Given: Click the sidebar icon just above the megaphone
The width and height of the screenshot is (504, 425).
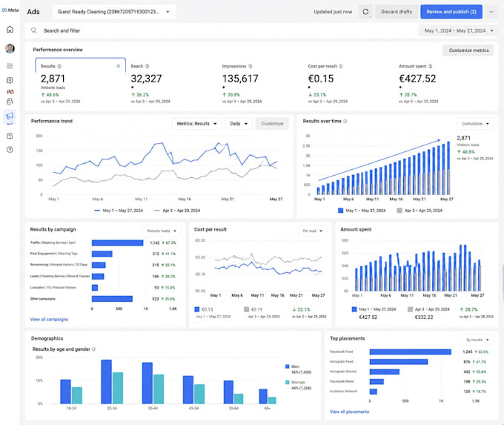Looking at the screenshot, I should click(x=10, y=102).
